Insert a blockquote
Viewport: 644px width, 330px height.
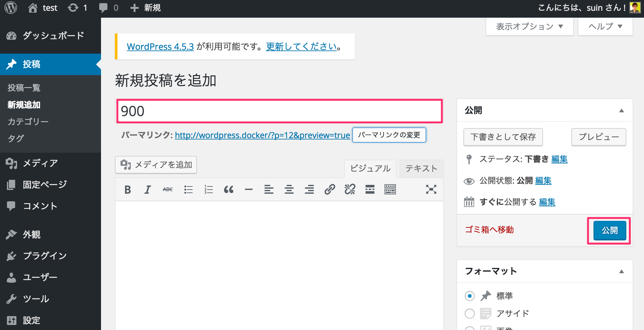pyautogui.click(x=229, y=190)
